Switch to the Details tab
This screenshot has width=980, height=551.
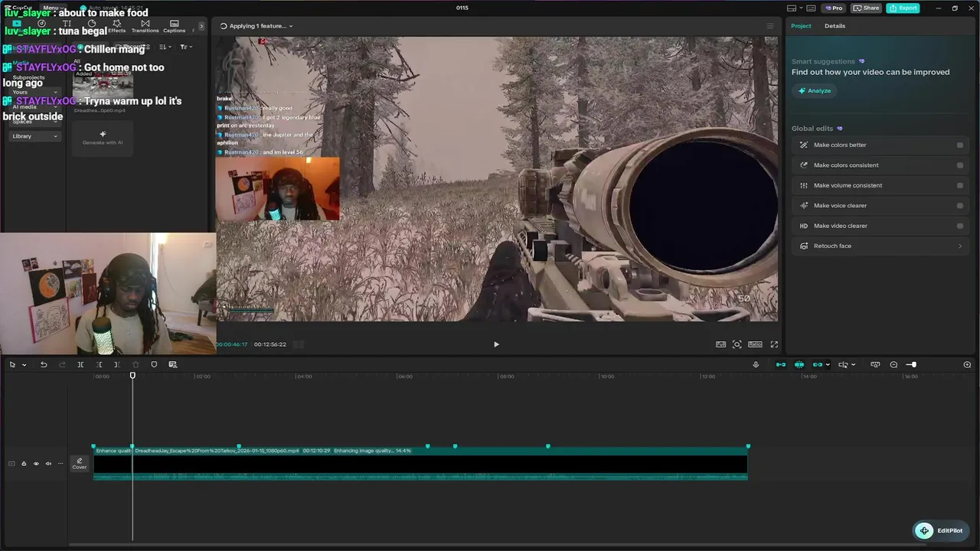[x=835, y=26]
